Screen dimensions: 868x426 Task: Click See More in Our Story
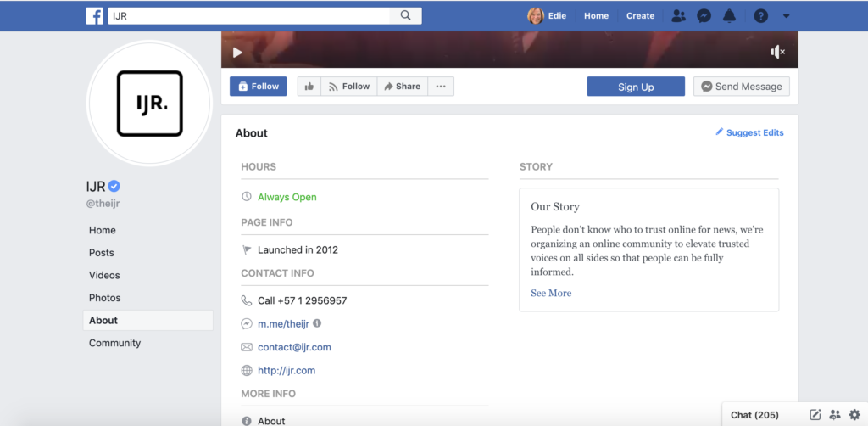click(x=551, y=293)
